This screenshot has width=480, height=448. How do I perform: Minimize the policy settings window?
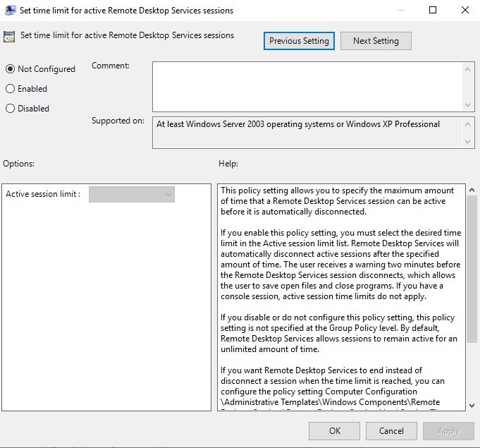click(400, 11)
